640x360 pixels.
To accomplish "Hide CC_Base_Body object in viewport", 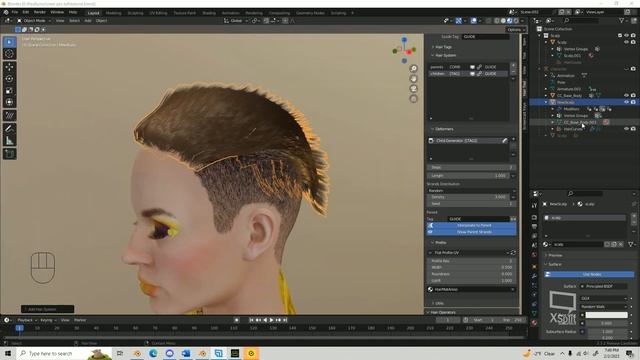I will point(627,96).
